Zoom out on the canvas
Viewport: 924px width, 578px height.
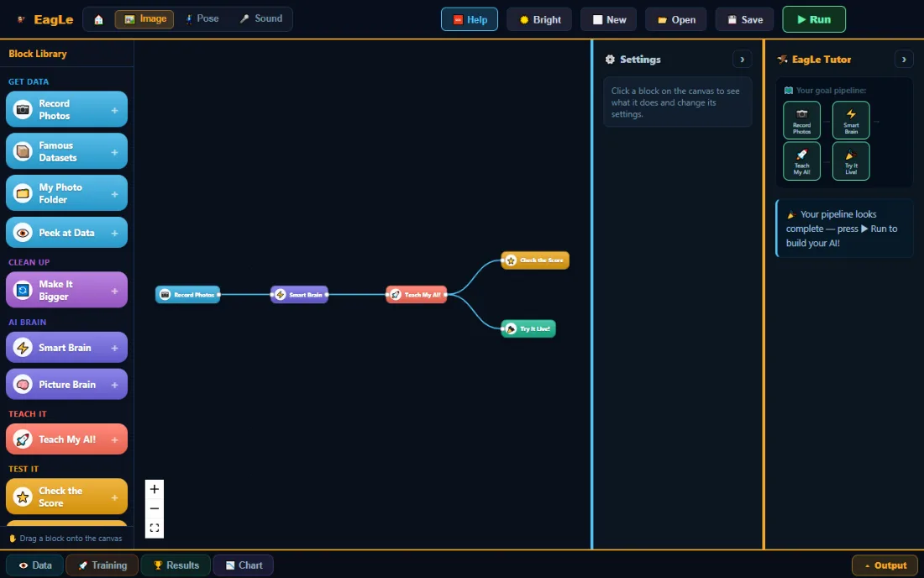(x=155, y=508)
